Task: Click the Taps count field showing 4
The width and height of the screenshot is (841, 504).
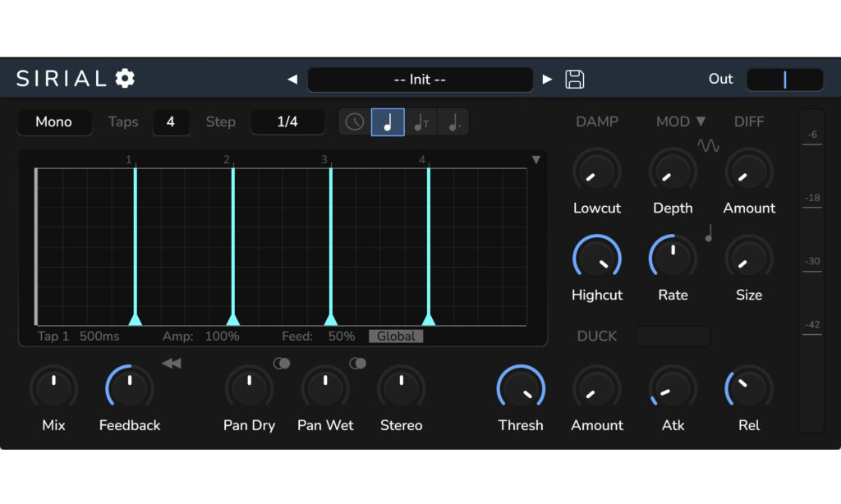Action: point(171,122)
